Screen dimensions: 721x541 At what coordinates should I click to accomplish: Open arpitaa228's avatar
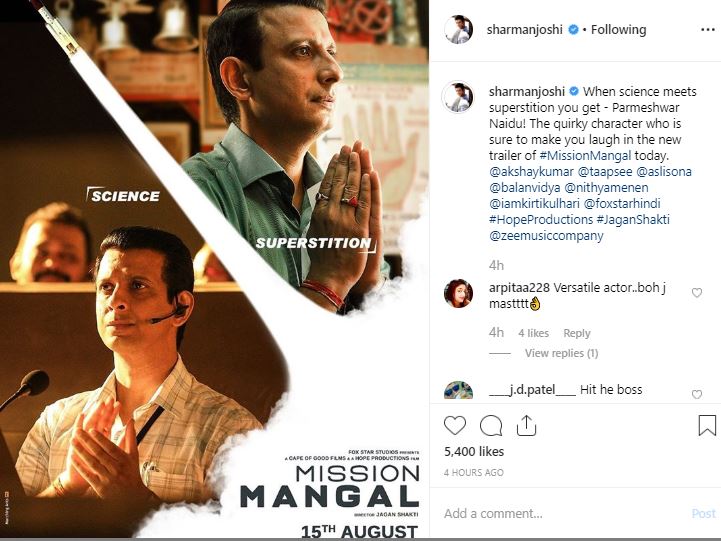point(457,294)
